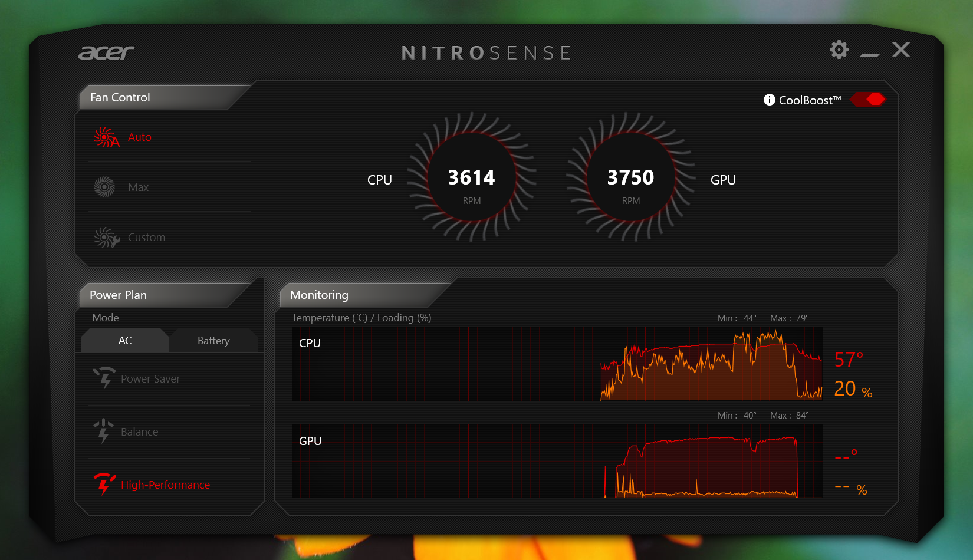The image size is (973, 560).
Task: Click the GPU loading placeholder -- %
Action: 851,489
